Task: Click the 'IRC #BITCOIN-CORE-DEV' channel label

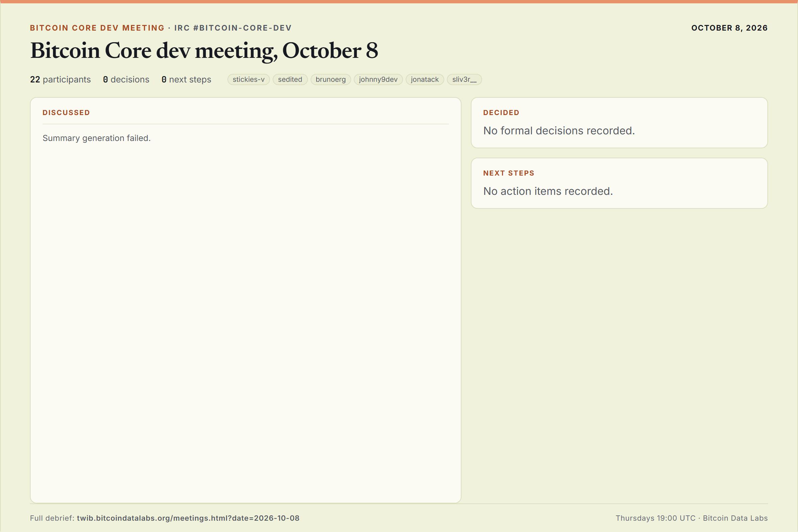Action: coord(233,28)
